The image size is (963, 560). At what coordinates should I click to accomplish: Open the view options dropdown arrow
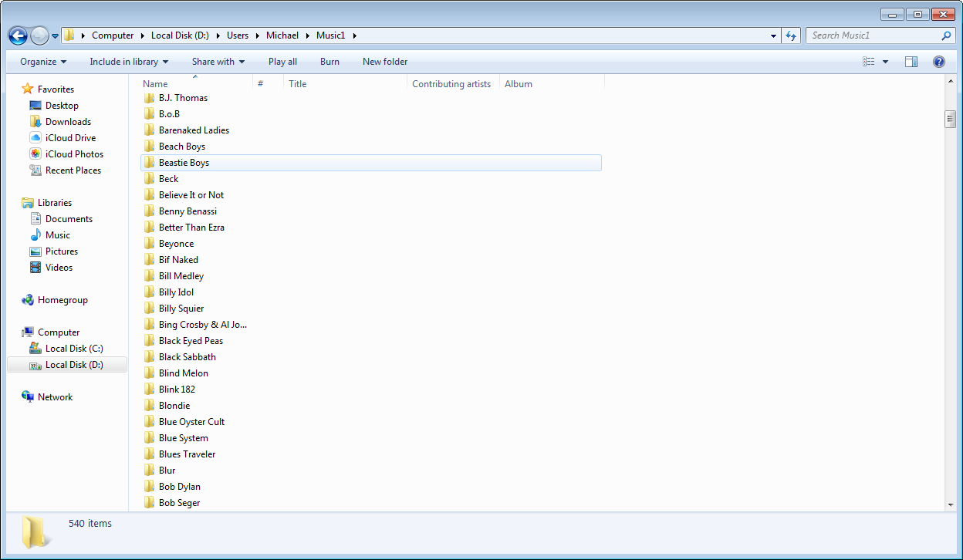coord(885,62)
